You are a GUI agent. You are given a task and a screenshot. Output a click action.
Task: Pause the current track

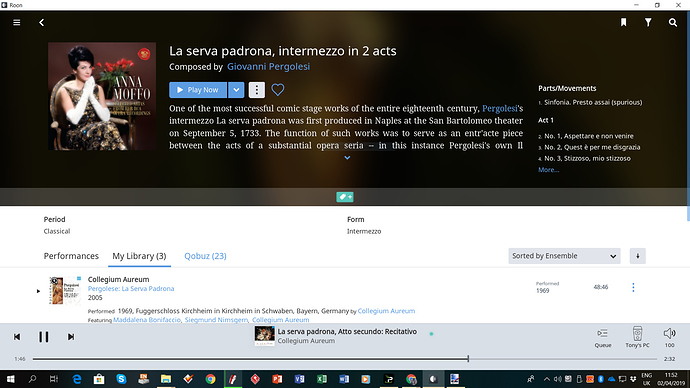click(44, 337)
